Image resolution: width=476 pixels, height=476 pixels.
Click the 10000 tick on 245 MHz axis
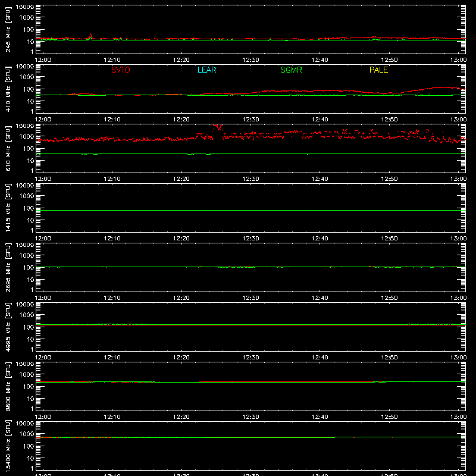[25, 7]
